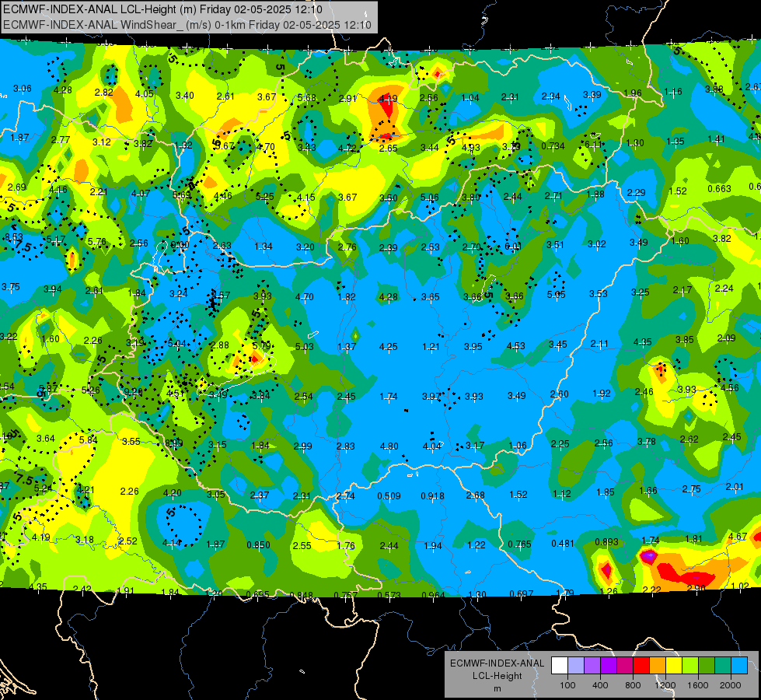Click the wind shear value 0.918

click(432, 496)
